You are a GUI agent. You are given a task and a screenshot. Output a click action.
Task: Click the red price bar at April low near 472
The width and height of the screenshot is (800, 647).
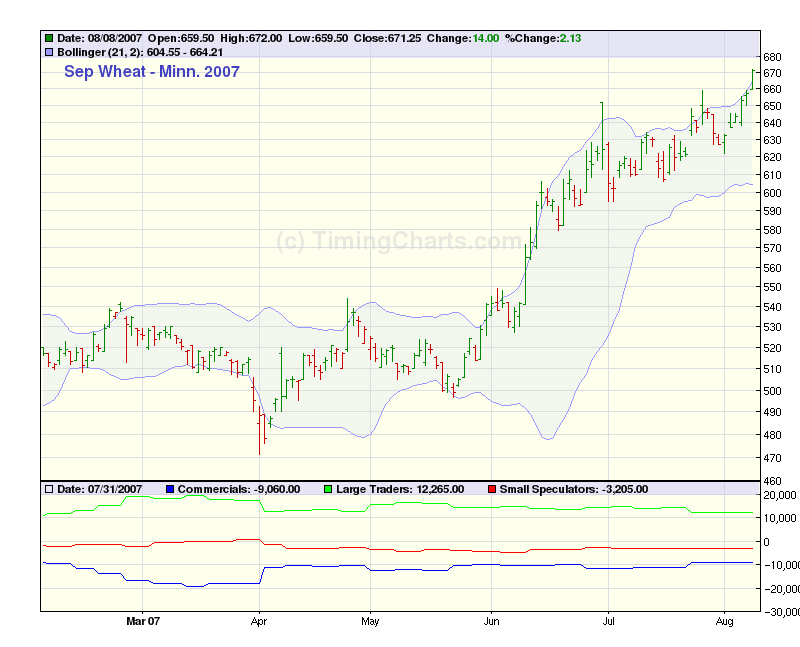click(x=259, y=430)
